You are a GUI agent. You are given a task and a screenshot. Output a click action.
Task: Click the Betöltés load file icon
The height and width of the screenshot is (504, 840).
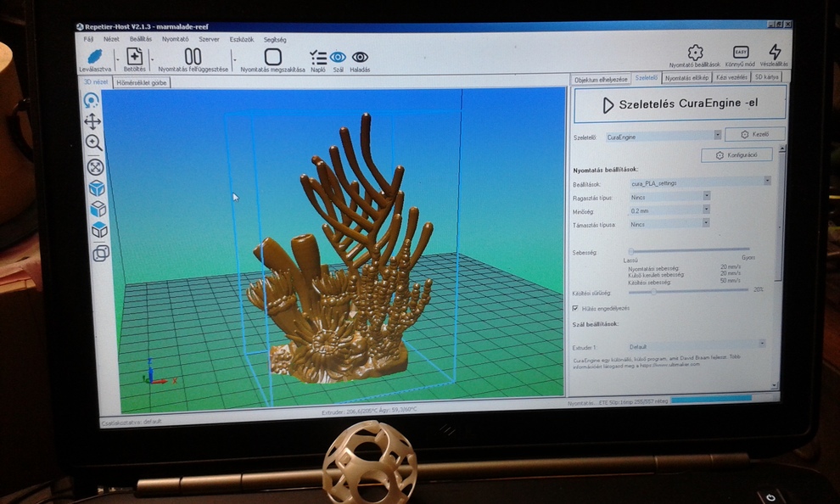[134, 56]
